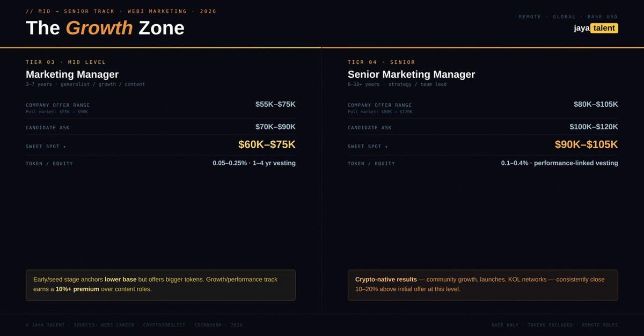The image size is (644, 336).
Task: Click '3–7 years · generalist / growth / content'
Action: [85, 84]
